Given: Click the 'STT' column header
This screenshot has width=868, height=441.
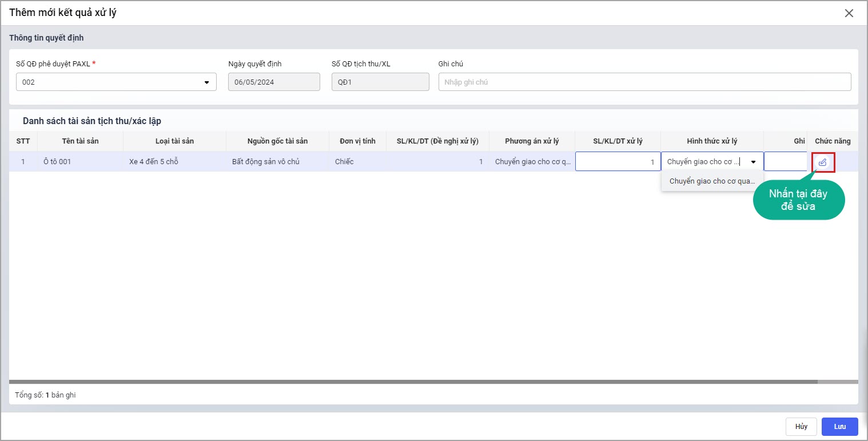Looking at the screenshot, I should [23, 141].
